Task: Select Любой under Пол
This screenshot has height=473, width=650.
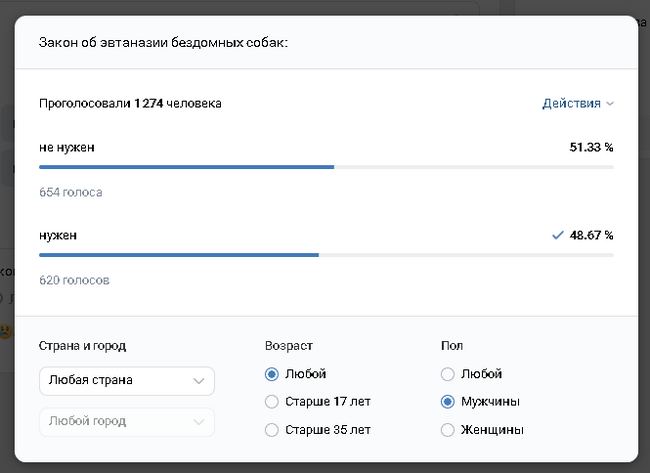Action: 447,374
